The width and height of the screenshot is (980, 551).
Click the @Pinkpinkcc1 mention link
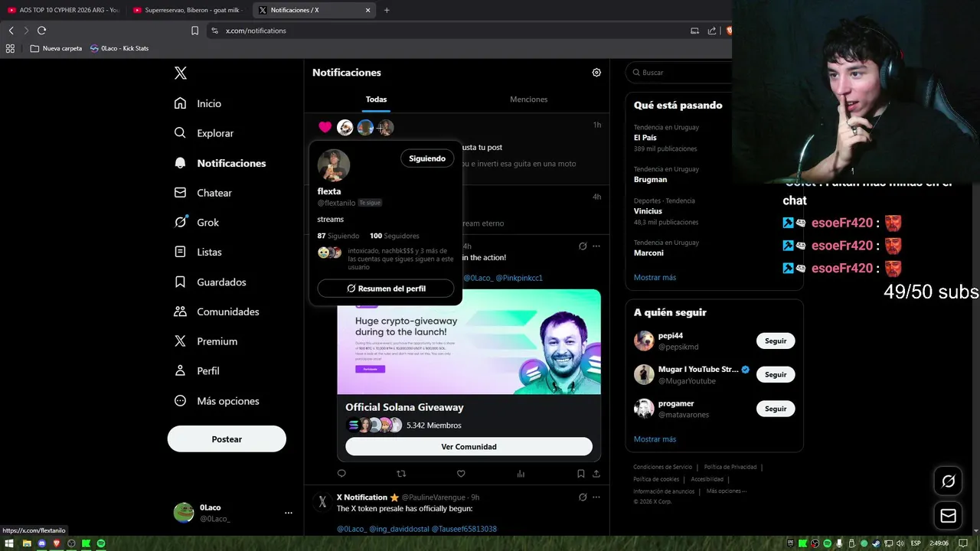pyautogui.click(x=519, y=278)
